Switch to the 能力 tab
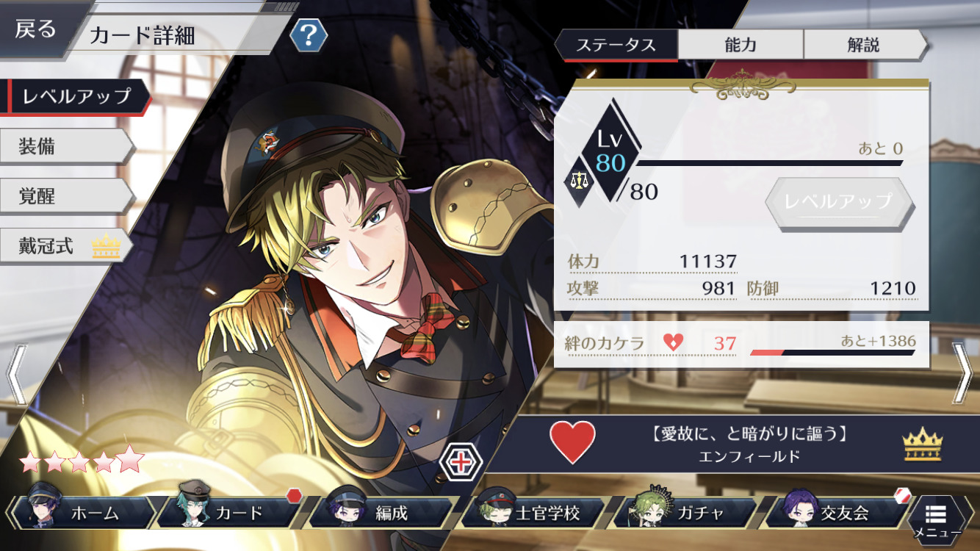 pyautogui.click(x=740, y=45)
